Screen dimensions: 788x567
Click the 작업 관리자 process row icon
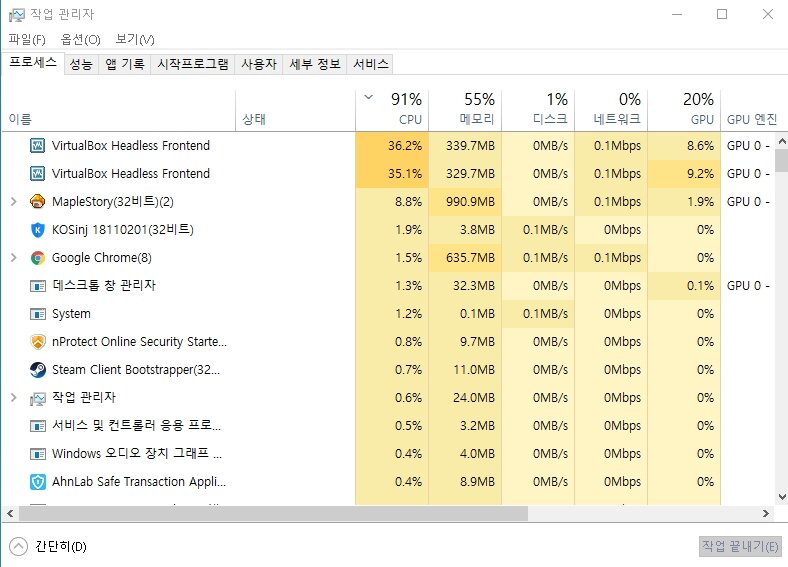click(38, 399)
